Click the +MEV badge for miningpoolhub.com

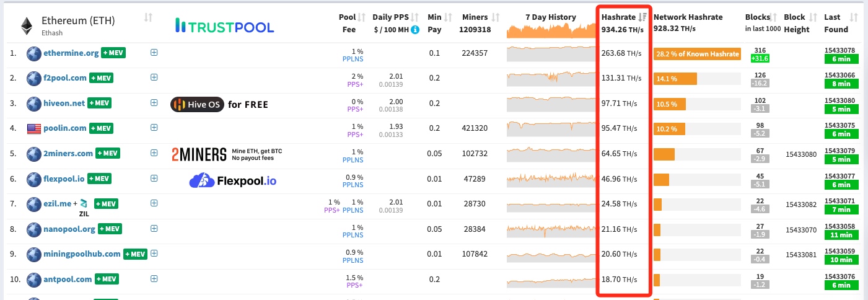tap(135, 254)
